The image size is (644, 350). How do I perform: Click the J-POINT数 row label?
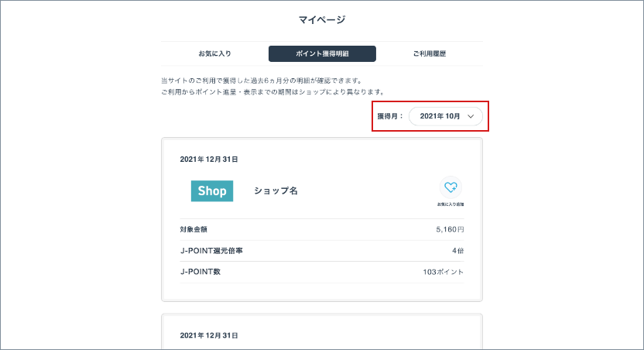click(200, 272)
